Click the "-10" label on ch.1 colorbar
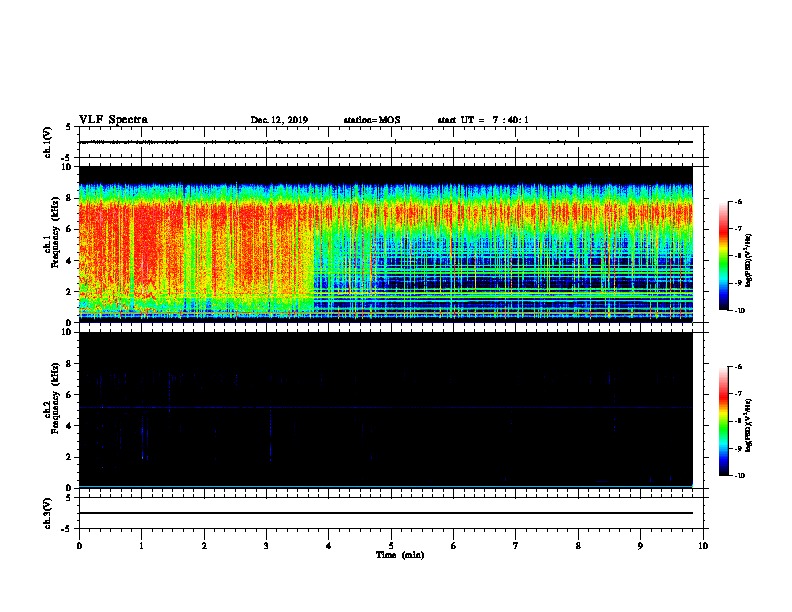This screenshot has width=792, height=612. coord(739,311)
